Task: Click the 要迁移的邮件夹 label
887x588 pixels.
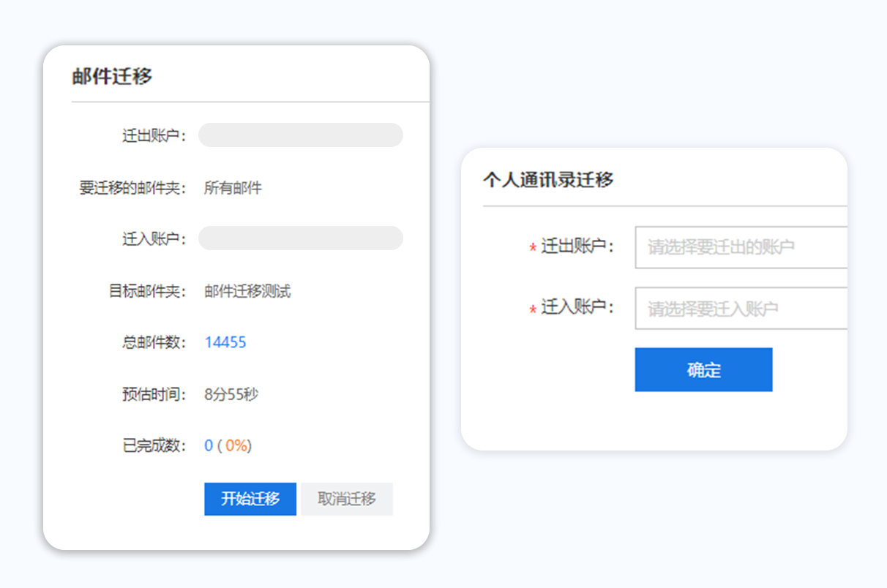Action: tap(132, 188)
